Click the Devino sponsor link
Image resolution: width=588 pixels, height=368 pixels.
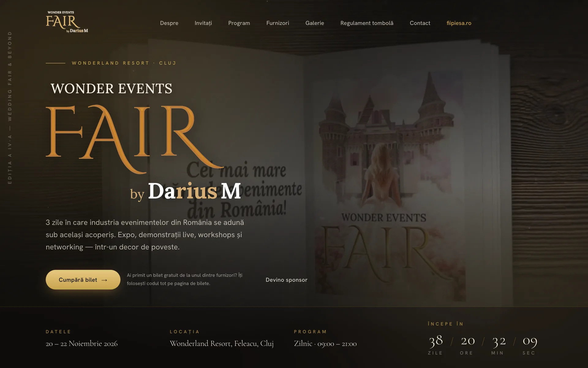point(286,280)
